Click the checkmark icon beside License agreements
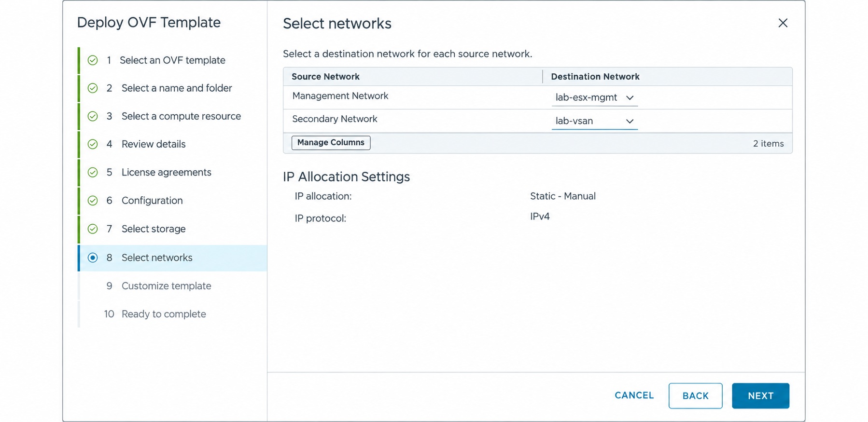Screen dimensions: 868x422 pyautogui.click(x=93, y=173)
